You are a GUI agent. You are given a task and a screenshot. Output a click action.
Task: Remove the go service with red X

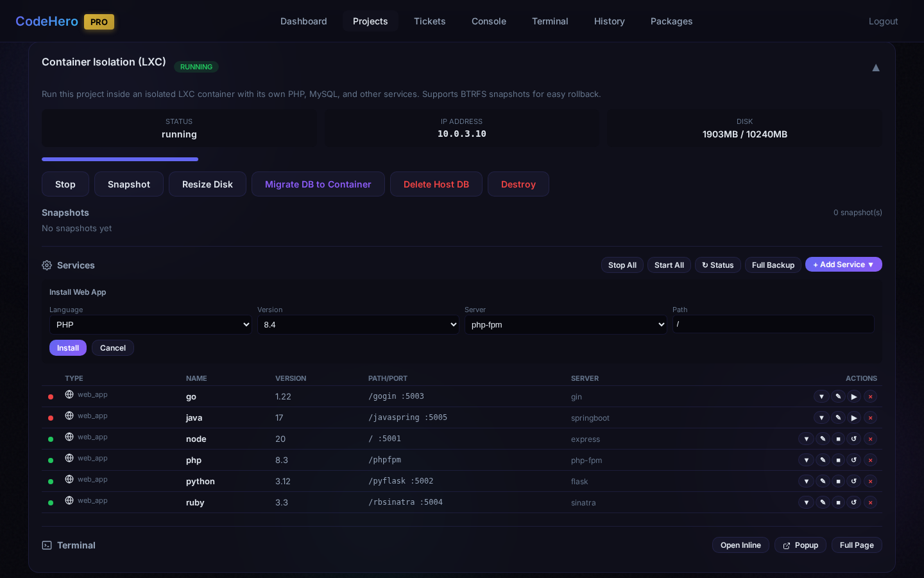tap(870, 397)
